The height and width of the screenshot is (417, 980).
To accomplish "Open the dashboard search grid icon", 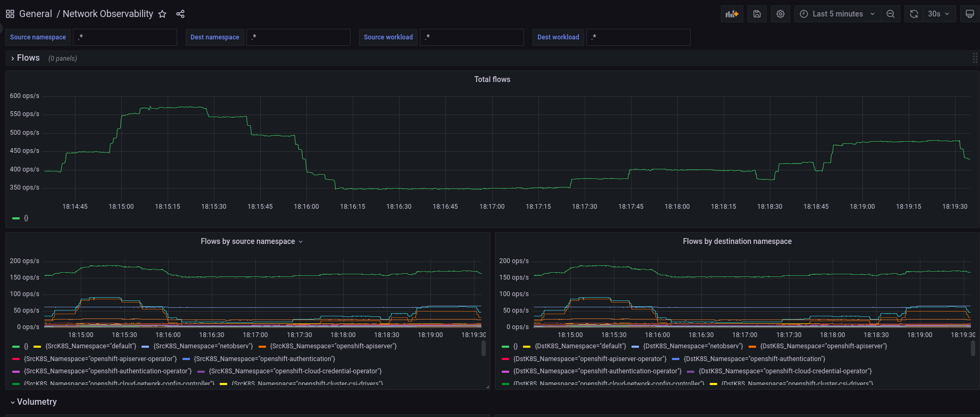I will [x=10, y=14].
